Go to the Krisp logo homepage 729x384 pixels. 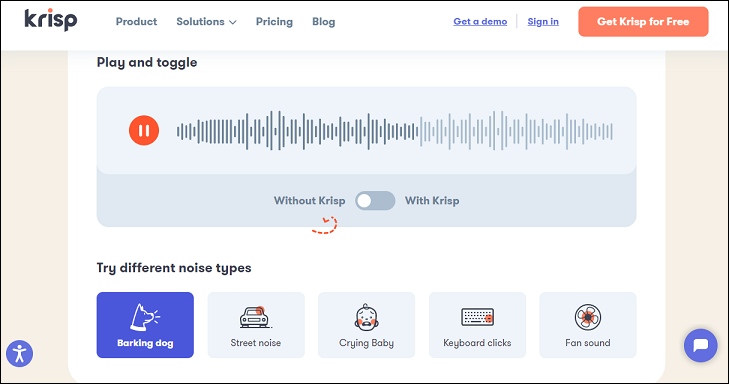click(51, 20)
